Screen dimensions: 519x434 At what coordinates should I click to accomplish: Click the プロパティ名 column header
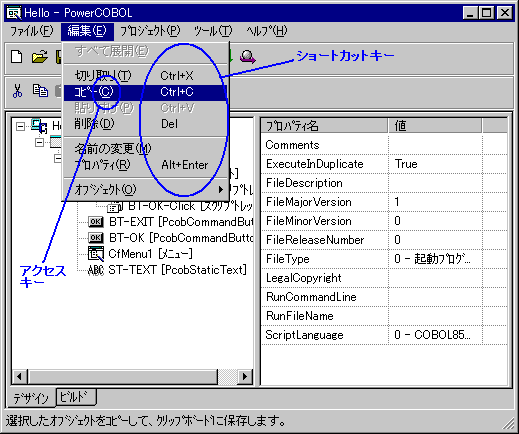pos(324,126)
